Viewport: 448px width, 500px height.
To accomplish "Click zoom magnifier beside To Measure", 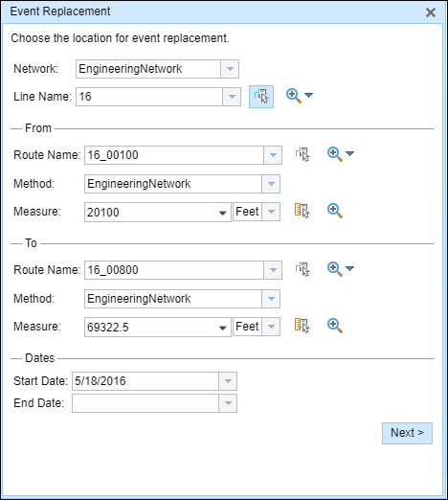I will pyautogui.click(x=335, y=326).
